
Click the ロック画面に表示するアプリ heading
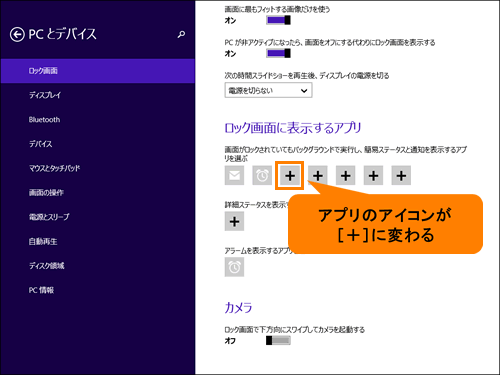(293, 128)
